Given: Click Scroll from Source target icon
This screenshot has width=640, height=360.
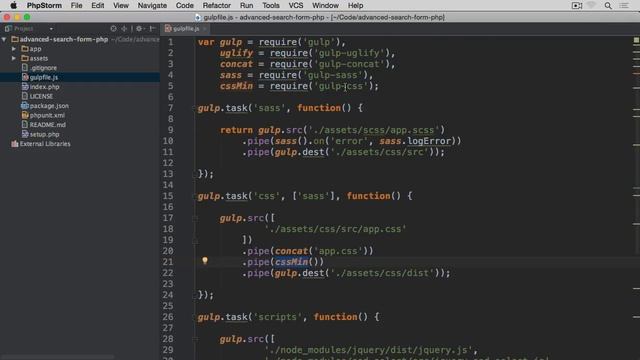Looking at the screenshot, I should 113,29.
